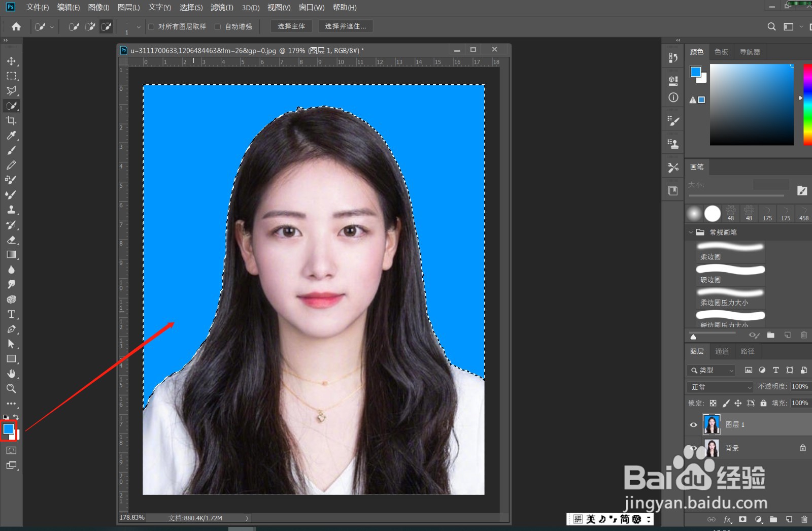Screen dimensions: 812x531
Task: Open the 文件 menu
Action: click(37, 7)
